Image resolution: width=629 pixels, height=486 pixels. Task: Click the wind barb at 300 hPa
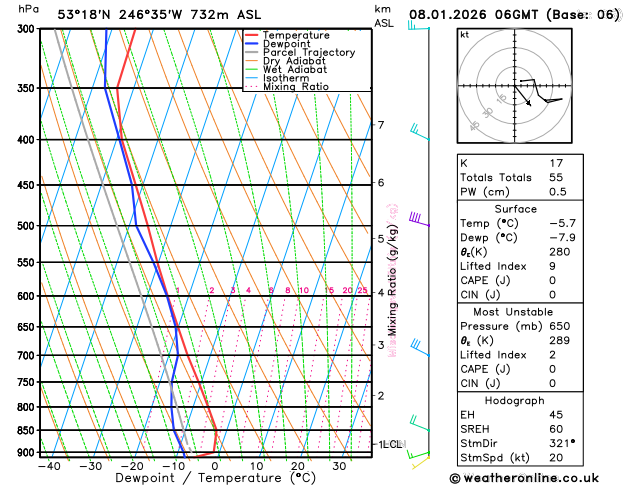[418, 26]
